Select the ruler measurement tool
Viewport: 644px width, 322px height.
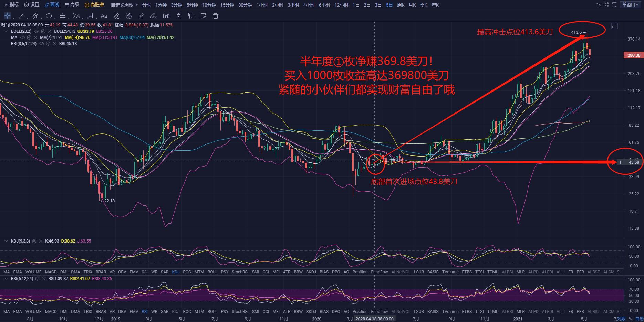(141, 16)
